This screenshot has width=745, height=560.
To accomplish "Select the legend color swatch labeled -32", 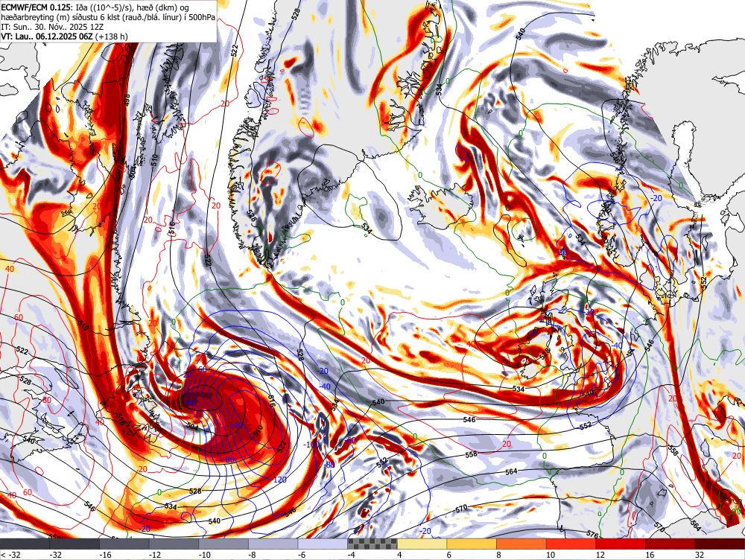I will (74, 544).
